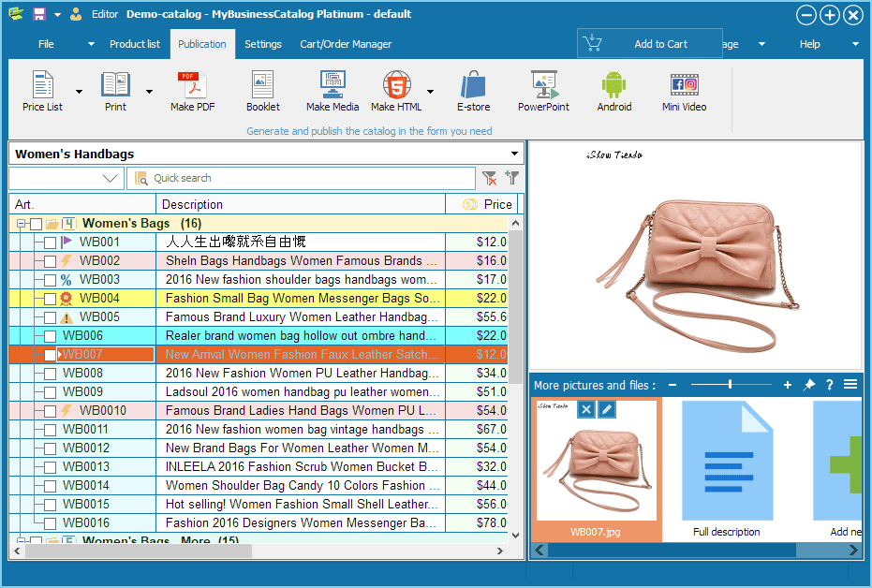This screenshot has height=588, width=872.
Task: Switch to the Publication tab
Action: 202,44
